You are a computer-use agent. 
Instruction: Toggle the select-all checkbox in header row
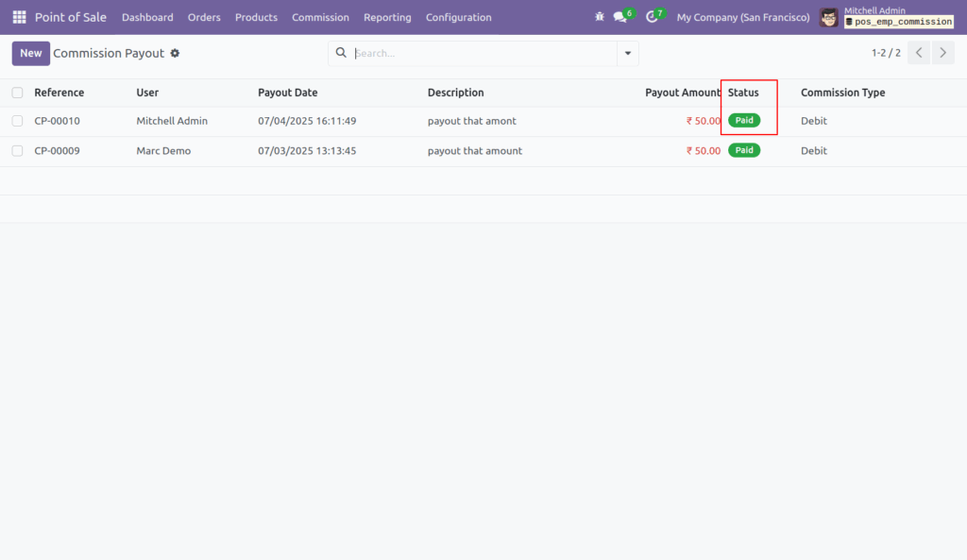click(x=16, y=93)
